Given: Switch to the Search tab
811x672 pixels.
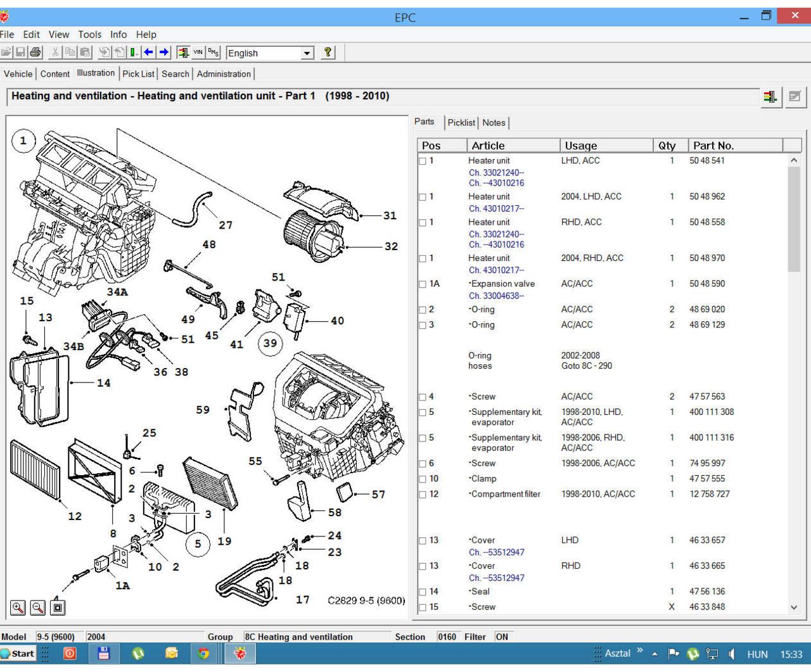Looking at the screenshot, I should pos(176,74).
